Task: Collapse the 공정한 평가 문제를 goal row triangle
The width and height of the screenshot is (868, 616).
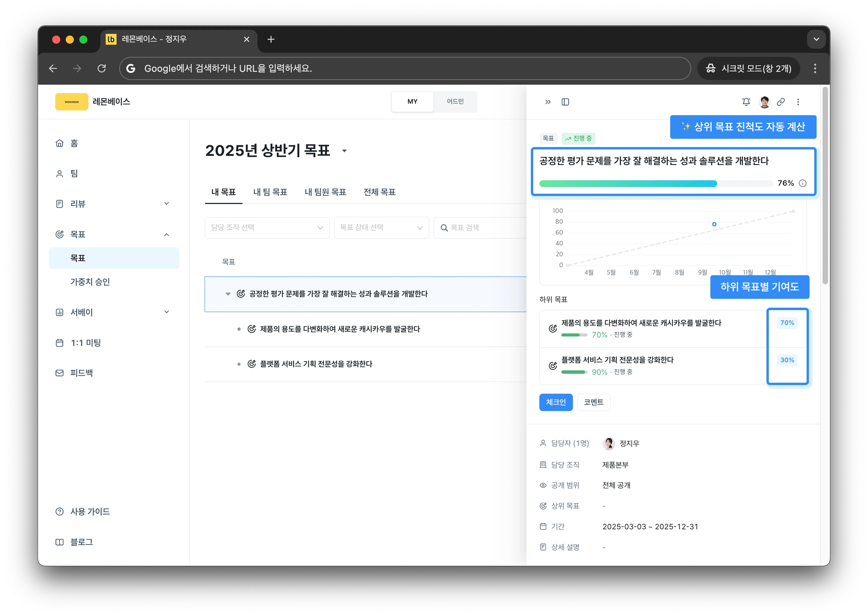Action: point(228,294)
